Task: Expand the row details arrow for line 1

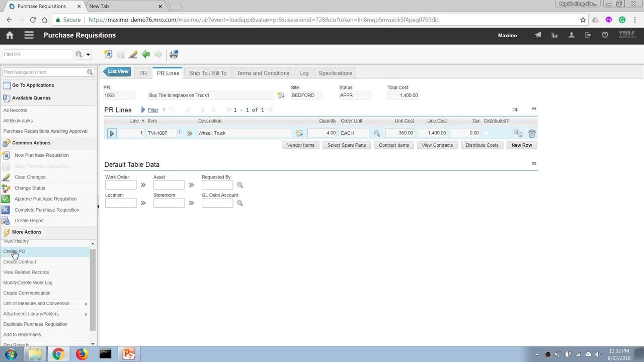Action: coord(112,133)
